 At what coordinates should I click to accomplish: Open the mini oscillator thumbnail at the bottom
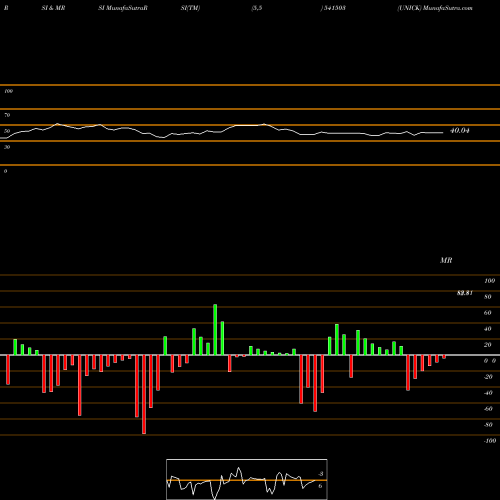pos(247,479)
